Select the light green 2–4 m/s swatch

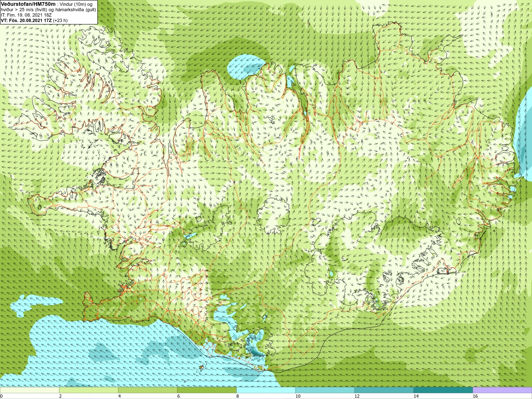(89, 390)
